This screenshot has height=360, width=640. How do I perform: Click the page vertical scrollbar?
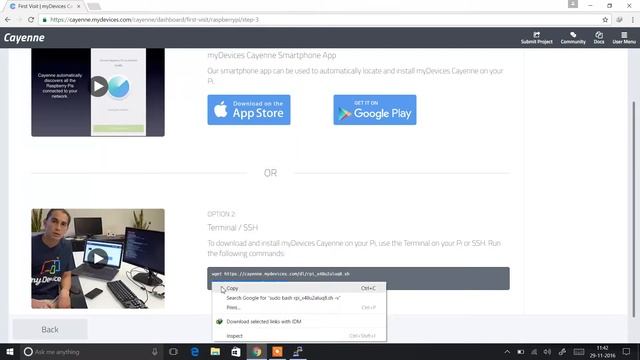tap(633, 208)
